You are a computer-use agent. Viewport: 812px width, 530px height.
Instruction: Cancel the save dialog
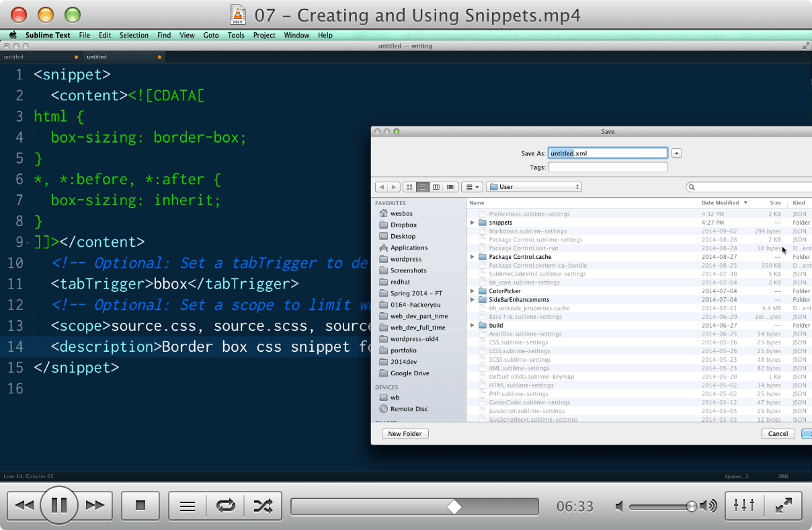(778, 434)
